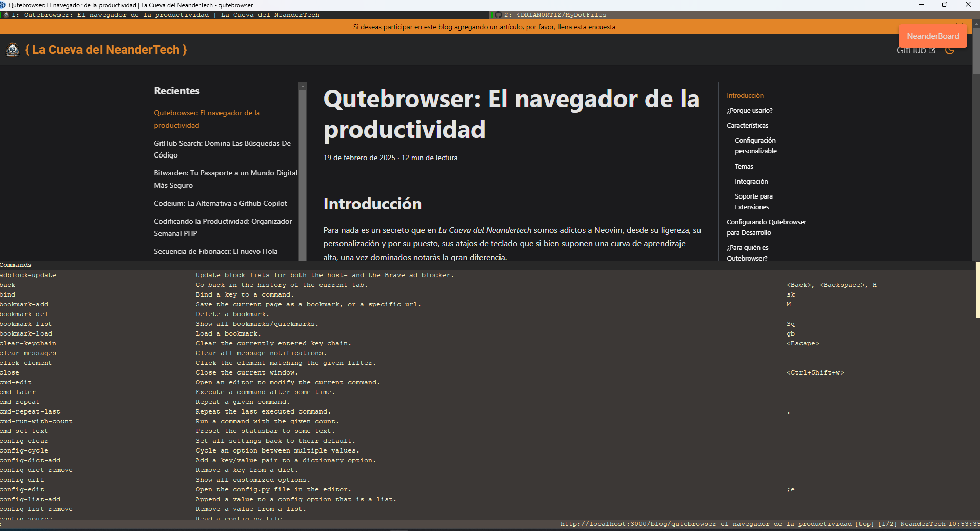Jump to '¿Para quién es Qutebrowser?' section
Screen dimensions: 980x531
(747, 253)
